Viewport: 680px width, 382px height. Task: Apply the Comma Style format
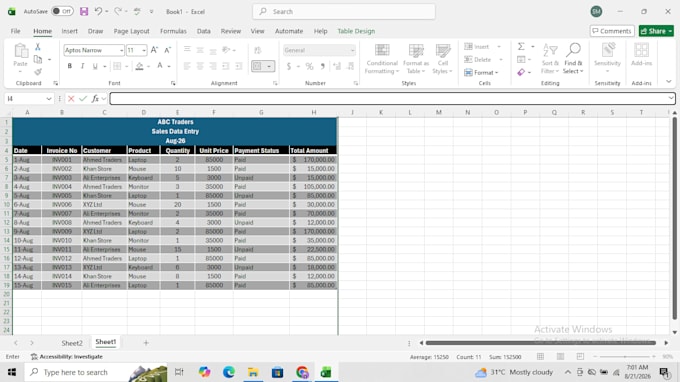[322, 66]
